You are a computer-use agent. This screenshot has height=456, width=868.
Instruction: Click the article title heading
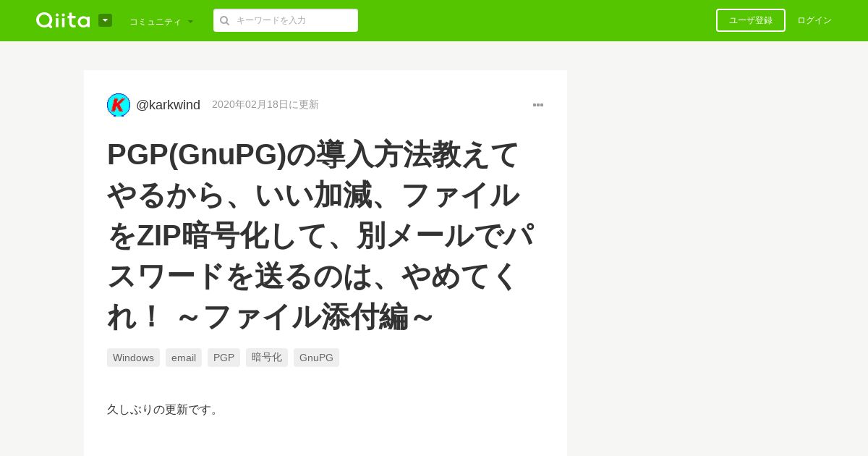pos(321,235)
